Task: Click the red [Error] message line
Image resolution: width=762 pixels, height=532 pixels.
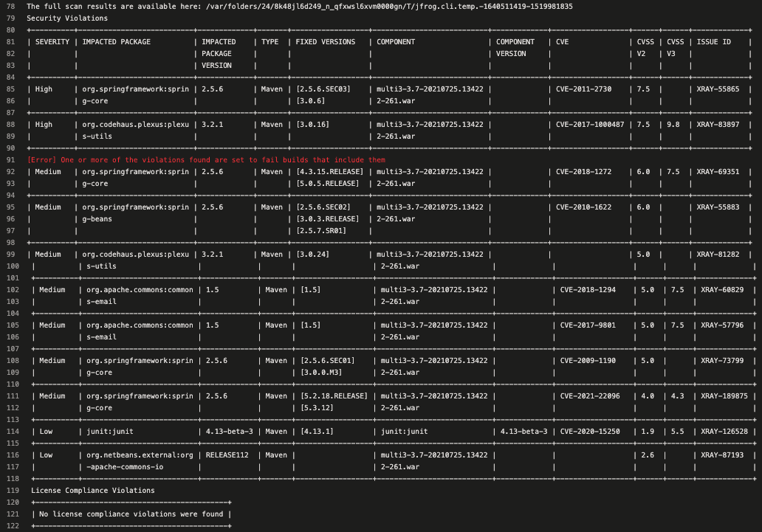Action: 207,160
